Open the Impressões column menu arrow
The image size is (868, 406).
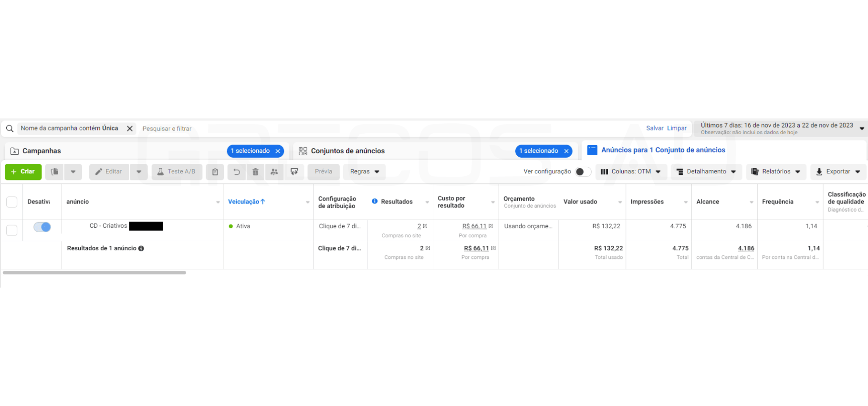click(x=686, y=202)
